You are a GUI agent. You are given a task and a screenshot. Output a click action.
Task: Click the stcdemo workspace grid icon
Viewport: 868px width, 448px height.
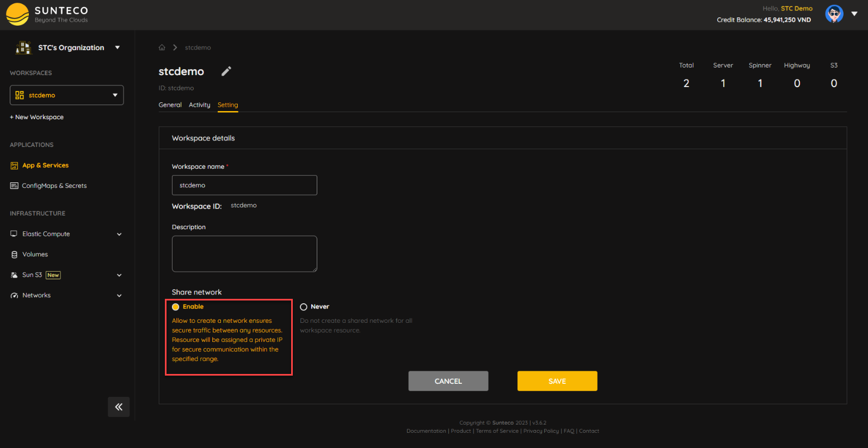[x=20, y=95]
